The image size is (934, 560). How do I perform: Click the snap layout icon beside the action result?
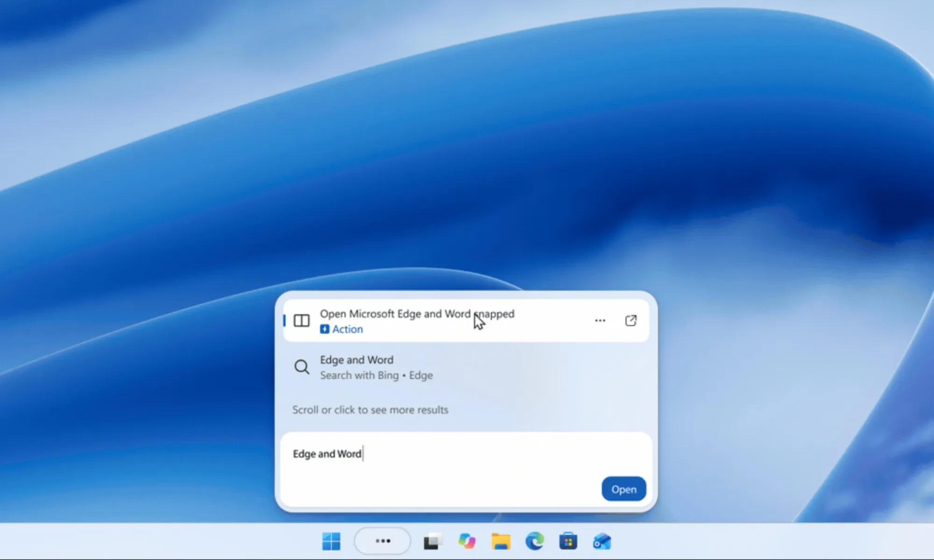(x=302, y=321)
